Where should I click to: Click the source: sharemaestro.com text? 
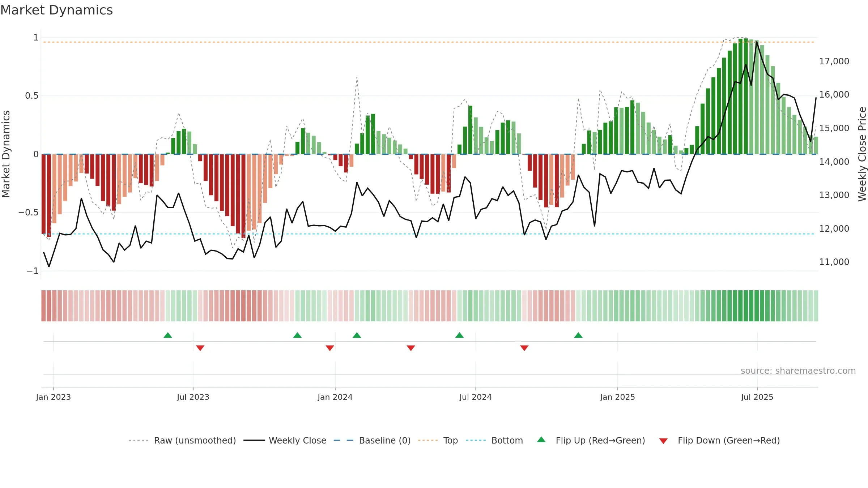[x=798, y=371]
